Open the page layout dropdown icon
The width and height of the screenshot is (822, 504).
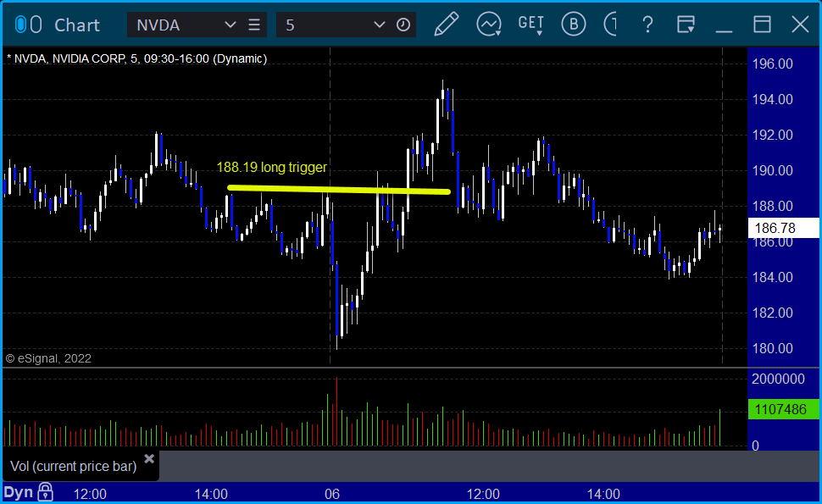[x=686, y=25]
